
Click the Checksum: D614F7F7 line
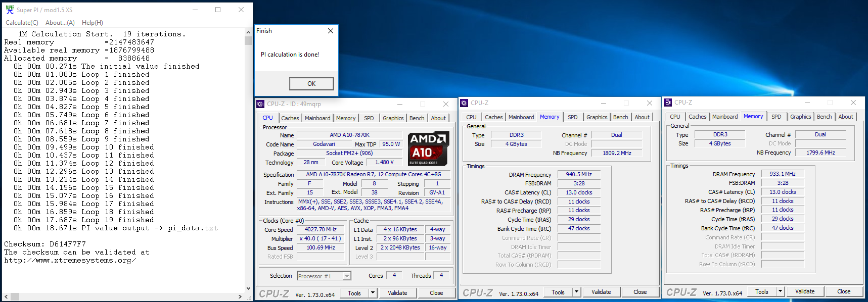[x=45, y=244]
